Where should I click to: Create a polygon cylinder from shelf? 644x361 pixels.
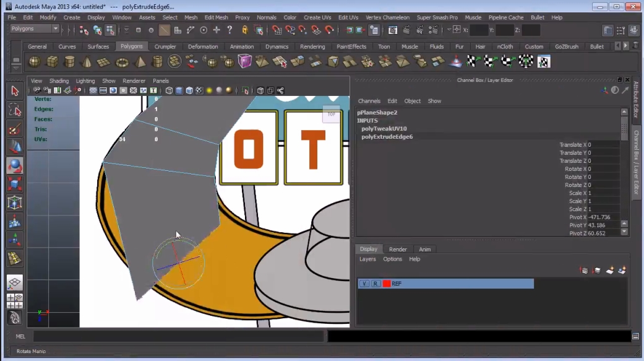(x=69, y=62)
